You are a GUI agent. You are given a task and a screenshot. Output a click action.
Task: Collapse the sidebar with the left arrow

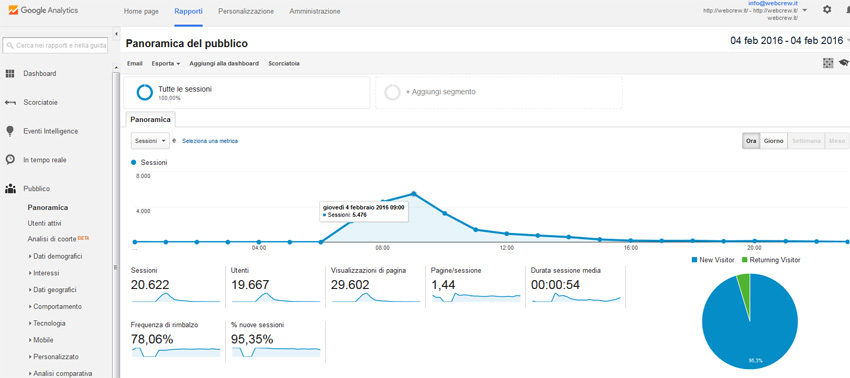click(116, 34)
